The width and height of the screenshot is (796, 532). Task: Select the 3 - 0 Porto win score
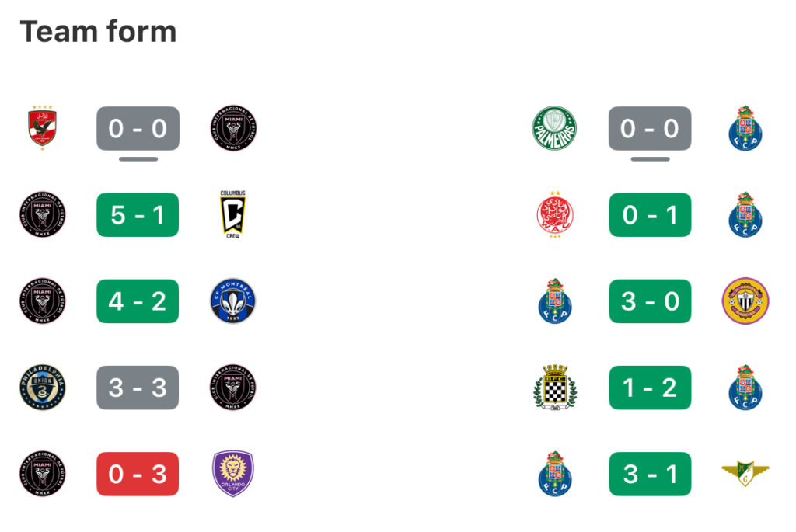tap(650, 301)
